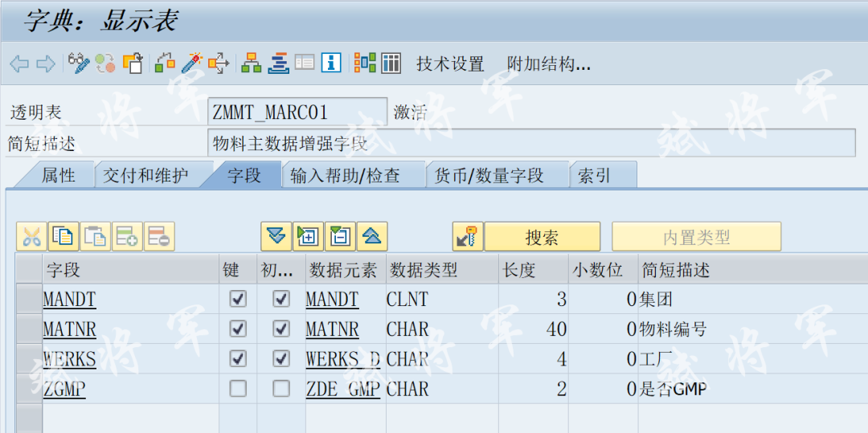
Task: Click the greyed window layout icon
Action: click(305, 63)
